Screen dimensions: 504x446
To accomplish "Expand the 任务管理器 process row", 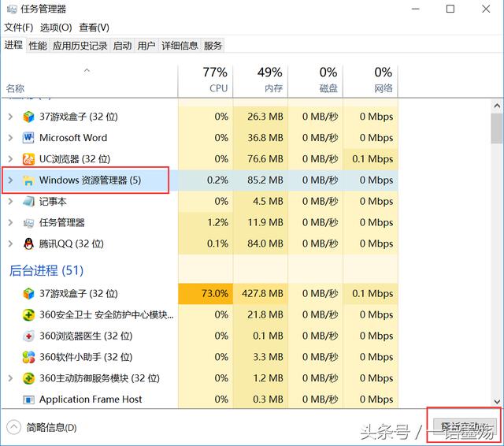I will [10, 222].
